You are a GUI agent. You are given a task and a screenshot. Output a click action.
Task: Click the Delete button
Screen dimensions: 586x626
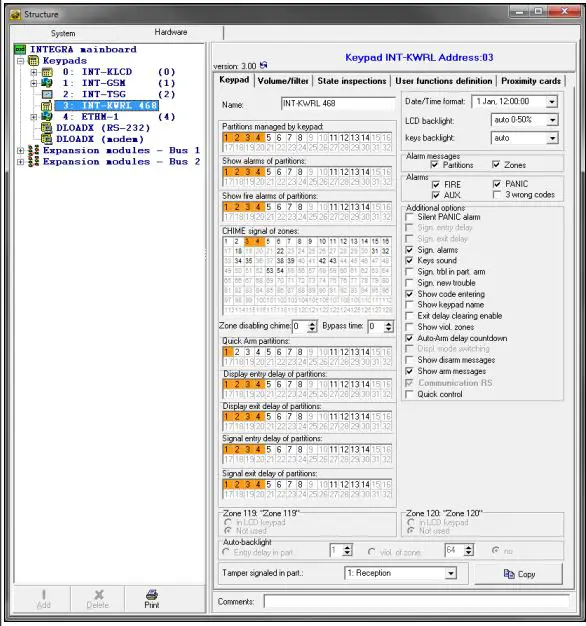point(97,599)
